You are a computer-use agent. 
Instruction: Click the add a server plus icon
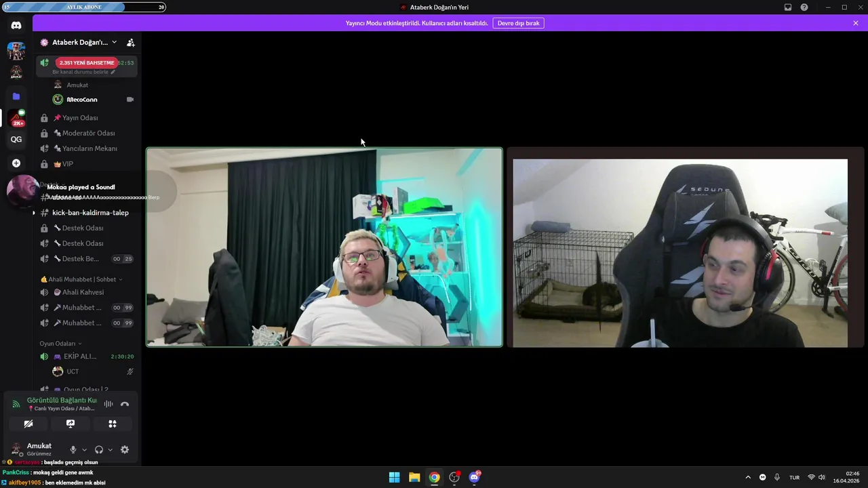[x=16, y=163]
